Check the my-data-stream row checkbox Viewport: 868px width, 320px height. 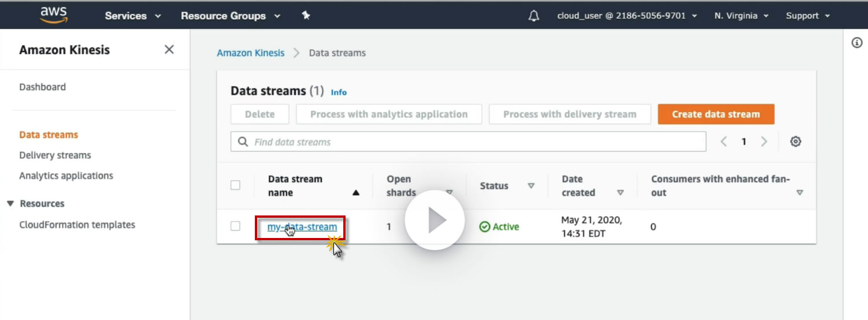pyautogui.click(x=235, y=226)
